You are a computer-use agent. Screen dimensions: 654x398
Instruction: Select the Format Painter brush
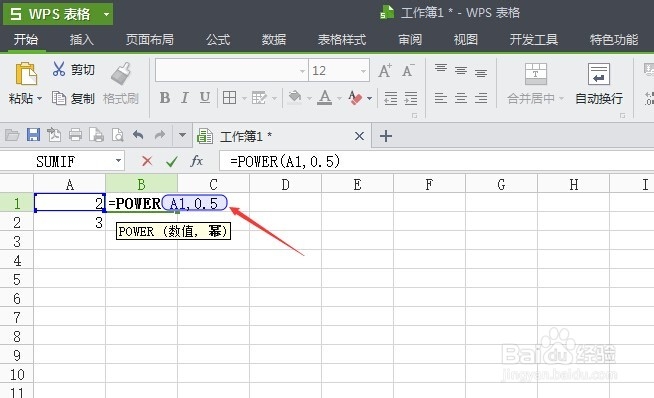point(121,74)
